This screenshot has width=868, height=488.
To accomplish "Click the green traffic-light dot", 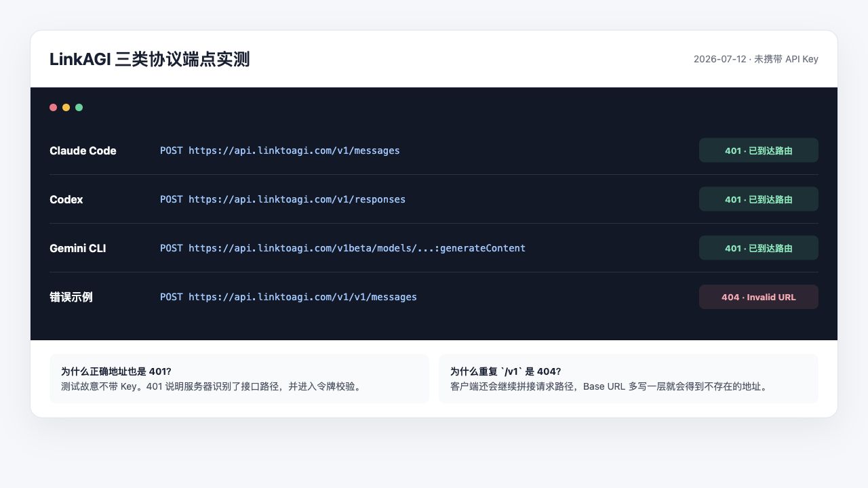I will click(x=79, y=107).
